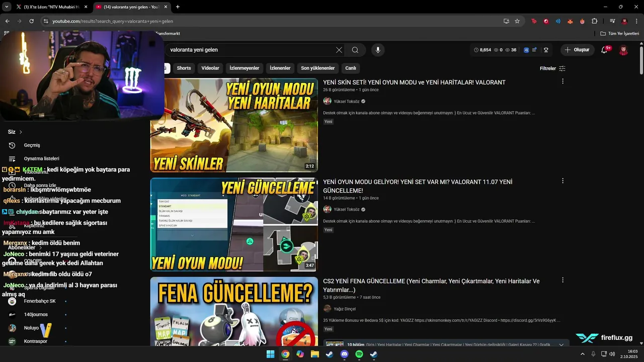
Task: Select the Canlı filter chip
Action: point(351,68)
